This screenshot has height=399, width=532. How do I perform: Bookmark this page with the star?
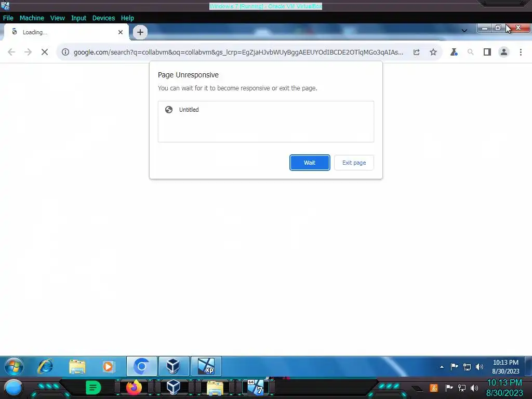point(433,52)
